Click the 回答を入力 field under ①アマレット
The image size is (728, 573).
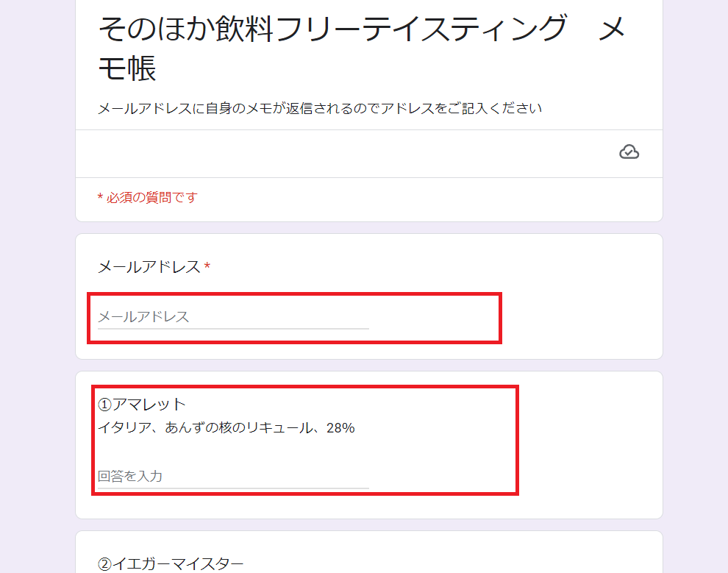click(x=233, y=477)
